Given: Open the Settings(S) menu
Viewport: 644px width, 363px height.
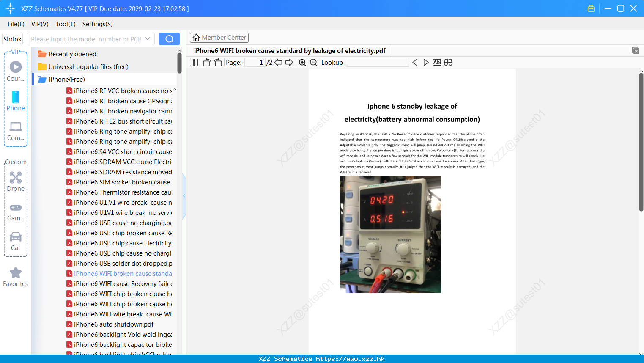Looking at the screenshot, I should click(x=98, y=24).
